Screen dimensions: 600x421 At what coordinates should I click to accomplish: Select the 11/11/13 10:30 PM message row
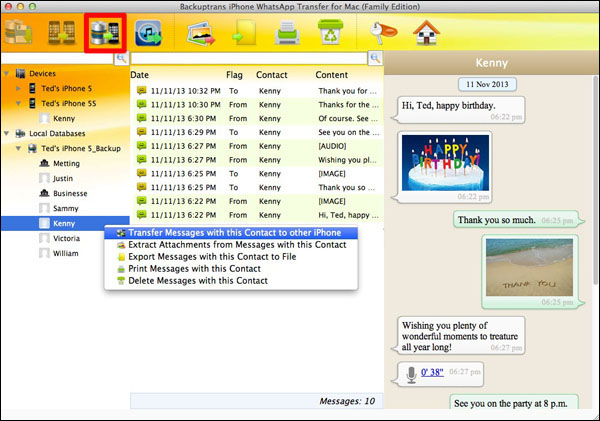(257, 104)
